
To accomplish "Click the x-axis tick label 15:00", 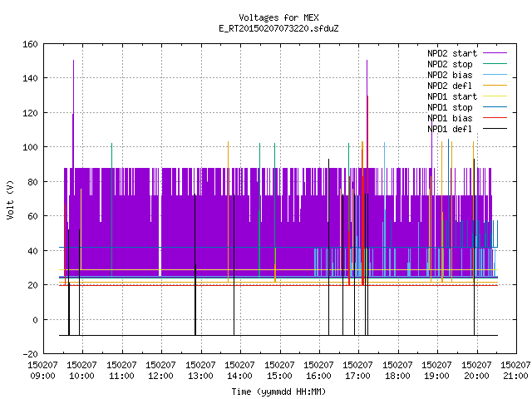I will pyautogui.click(x=279, y=376).
